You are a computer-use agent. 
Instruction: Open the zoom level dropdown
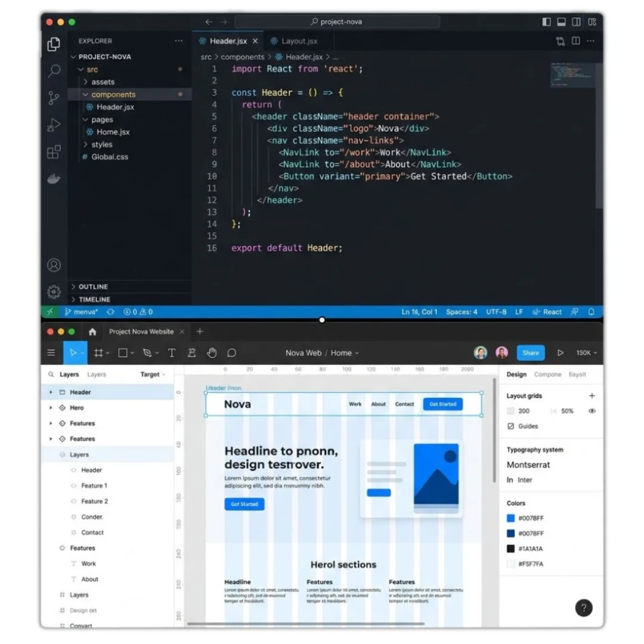[587, 353]
